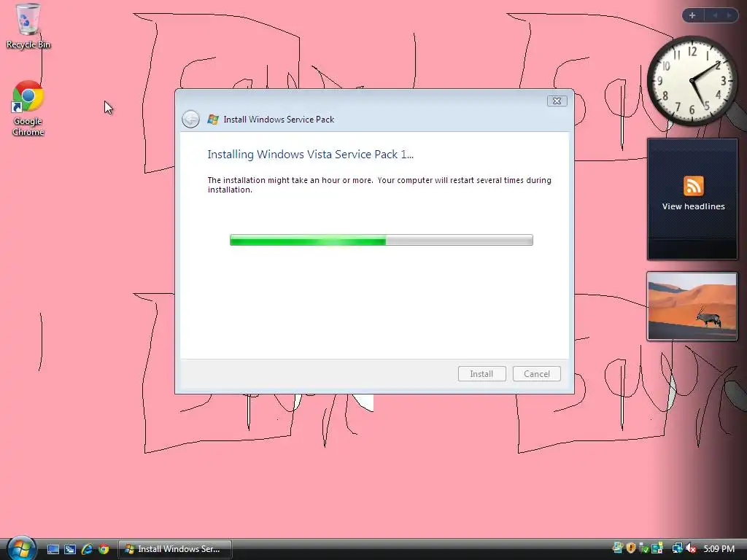Launch the Google Chrome desktop shortcut
This screenshot has width=747, height=560.
pos(28,109)
